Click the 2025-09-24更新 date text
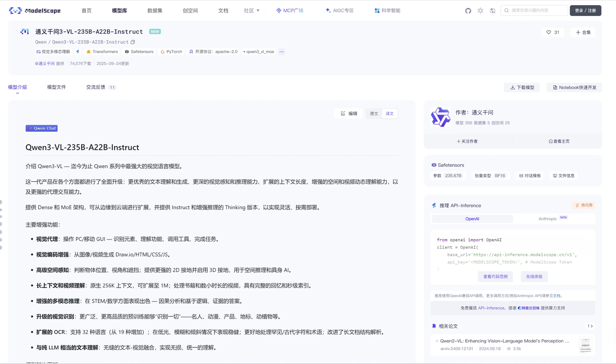Viewport: 616px width, 364px height. pyautogui.click(x=113, y=64)
